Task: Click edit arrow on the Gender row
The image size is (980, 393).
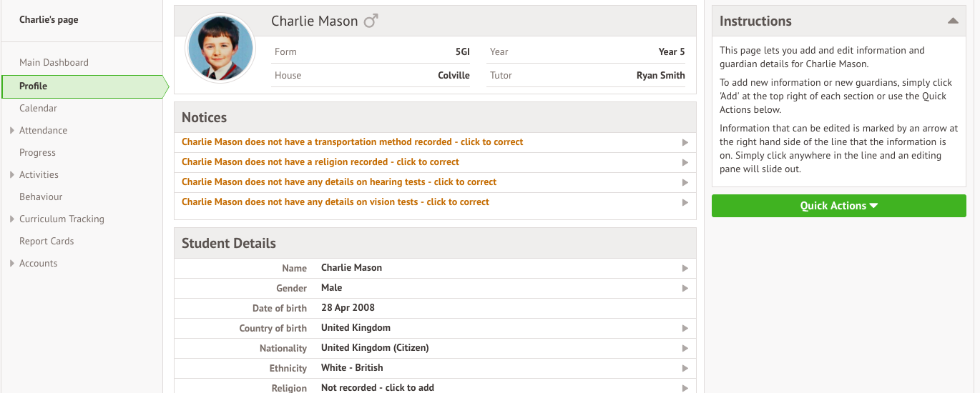Action: pos(685,289)
